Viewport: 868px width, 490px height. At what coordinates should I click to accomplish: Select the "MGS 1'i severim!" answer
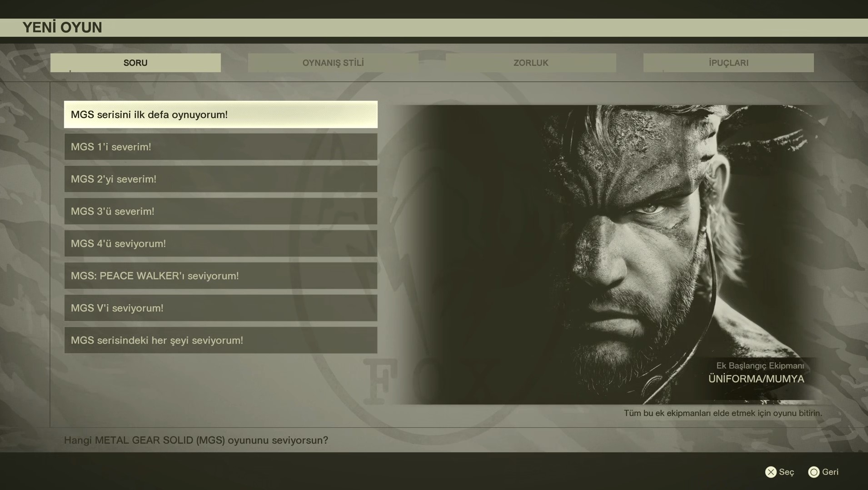point(220,147)
